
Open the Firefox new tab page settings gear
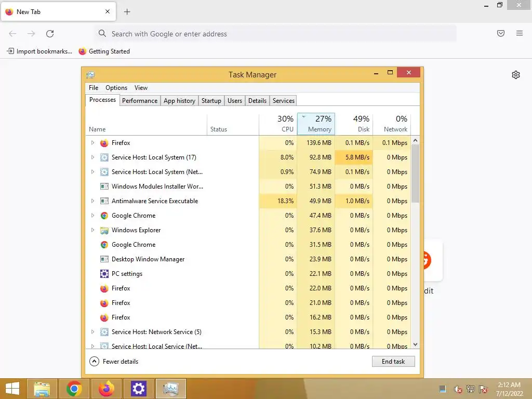coord(516,75)
